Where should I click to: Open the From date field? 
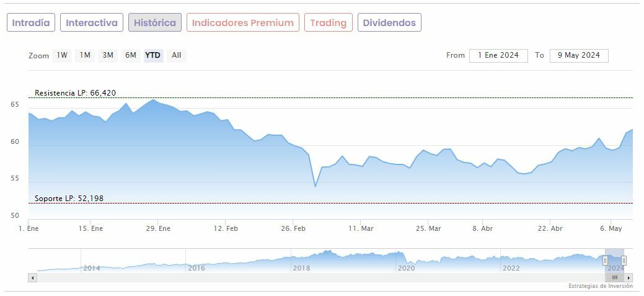[498, 55]
